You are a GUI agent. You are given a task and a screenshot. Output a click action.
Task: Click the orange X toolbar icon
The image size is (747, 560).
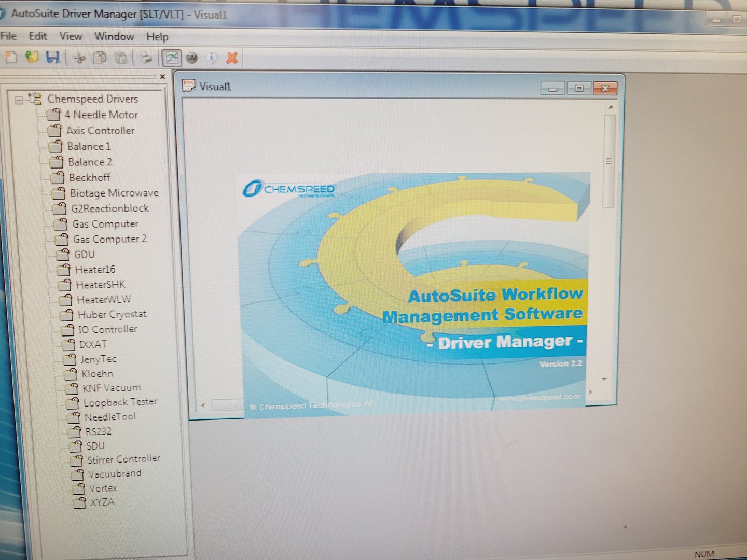pyautogui.click(x=232, y=58)
